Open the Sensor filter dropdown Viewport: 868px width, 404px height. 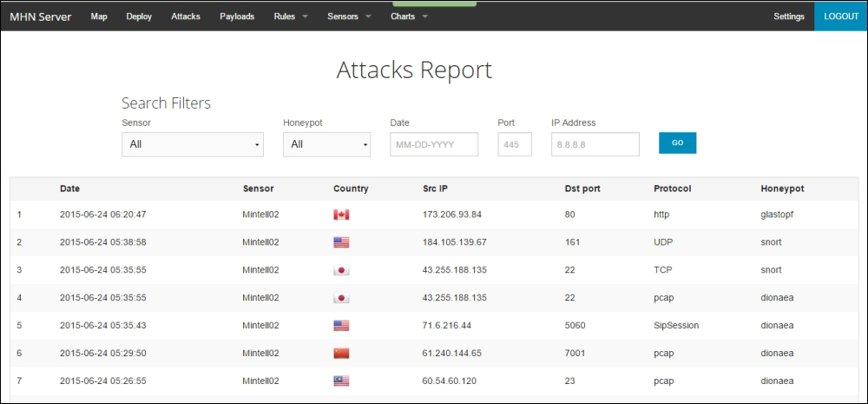click(x=193, y=144)
